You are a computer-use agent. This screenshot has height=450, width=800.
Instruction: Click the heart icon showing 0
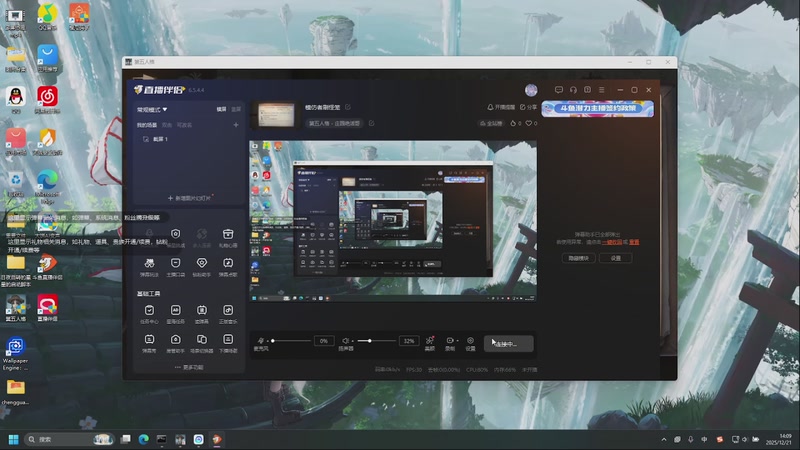point(531,123)
